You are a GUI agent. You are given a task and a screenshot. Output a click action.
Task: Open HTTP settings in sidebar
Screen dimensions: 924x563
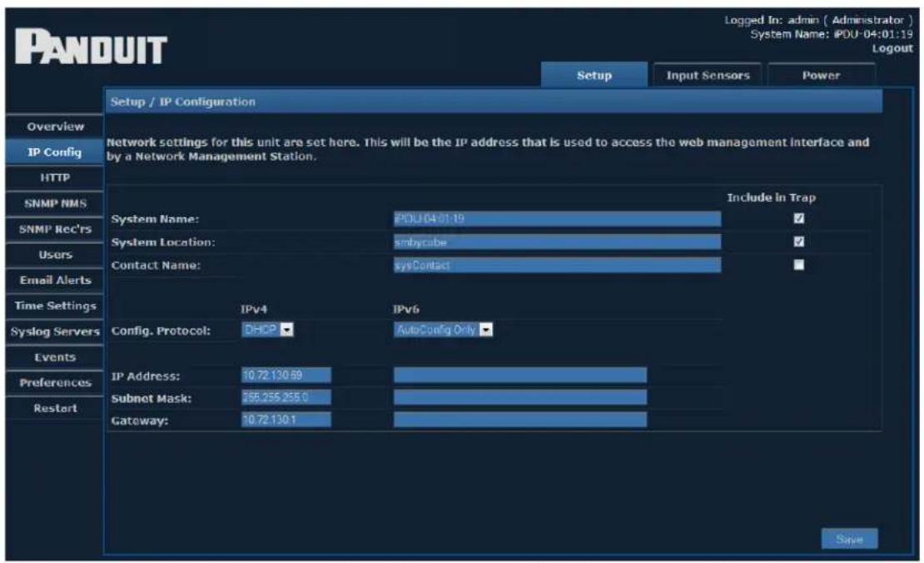pyautogui.click(x=55, y=177)
